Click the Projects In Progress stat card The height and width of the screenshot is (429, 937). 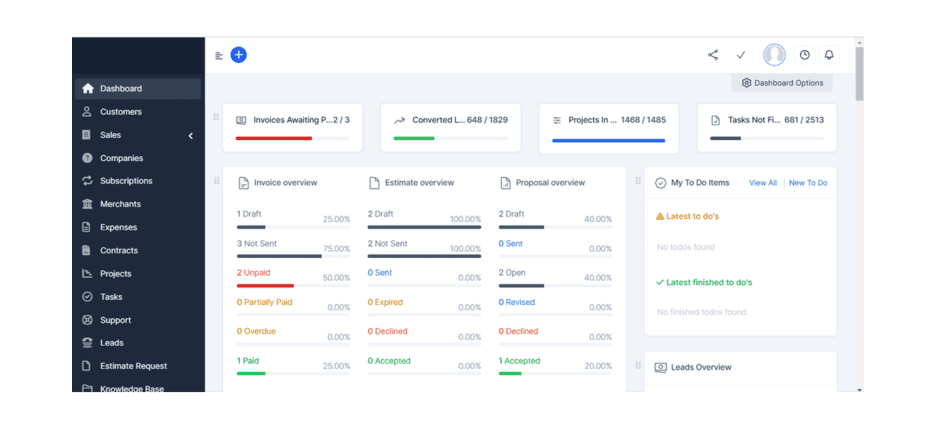click(x=609, y=128)
